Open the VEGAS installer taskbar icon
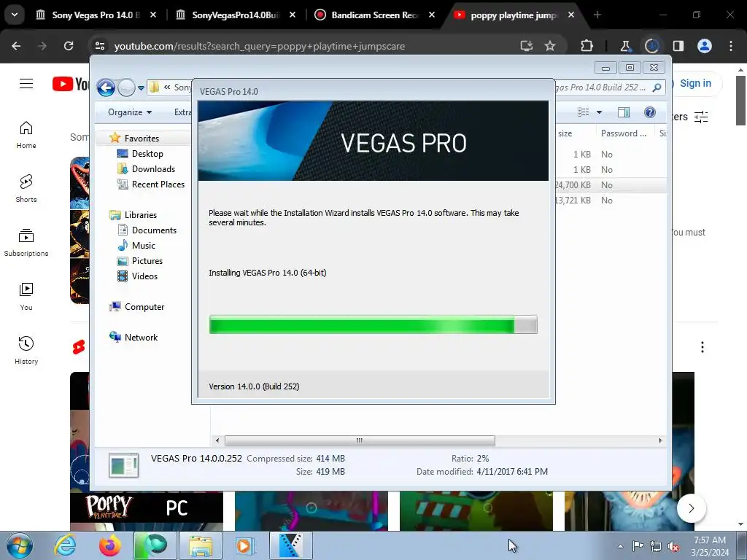 (291, 545)
